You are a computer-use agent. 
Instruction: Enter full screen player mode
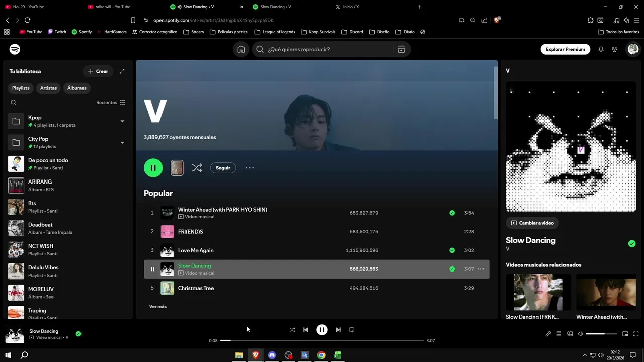coord(636,334)
